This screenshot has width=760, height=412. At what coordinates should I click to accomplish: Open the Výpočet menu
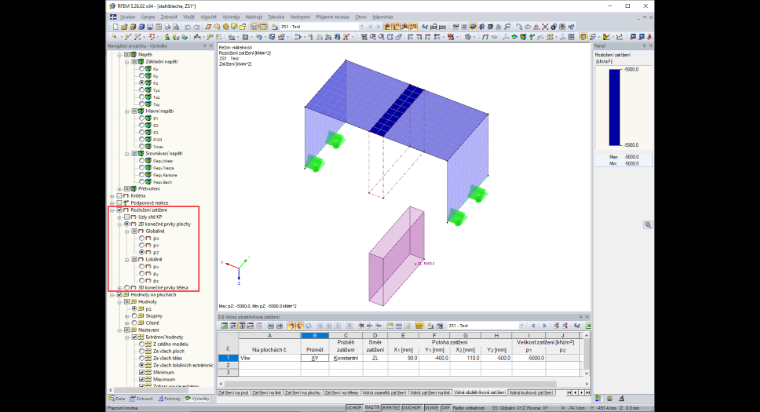click(x=208, y=17)
